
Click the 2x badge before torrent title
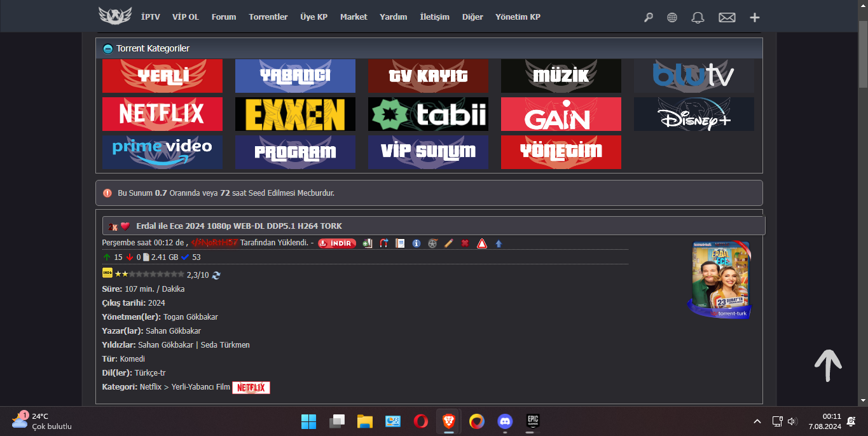coord(113,226)
